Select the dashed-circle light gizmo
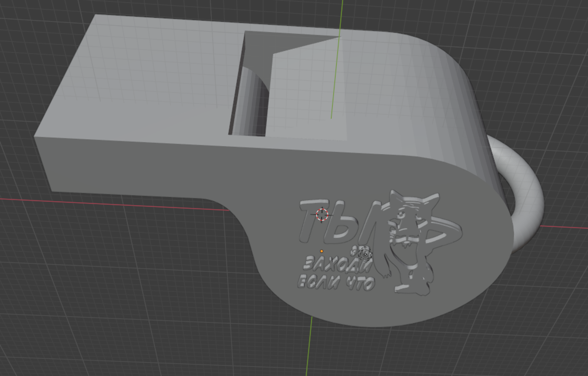Viewport: 588px width, 376px height. point(365,253)
